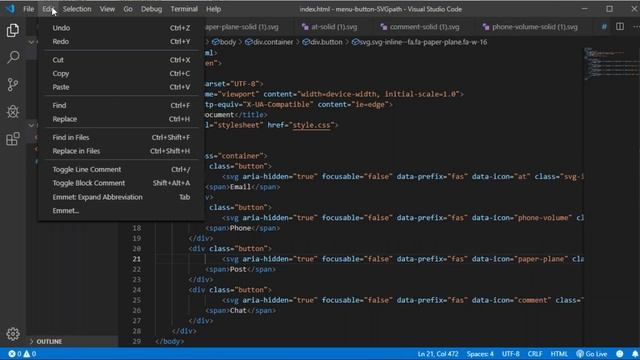Choose Redo from the Edit menu
The width and height of the screenshot is (640, 360).
tap(121, 41)
